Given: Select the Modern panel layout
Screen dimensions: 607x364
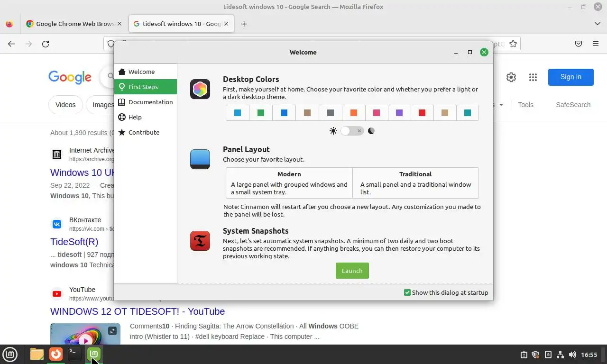Looking at the screenshot, I should 289,182.
